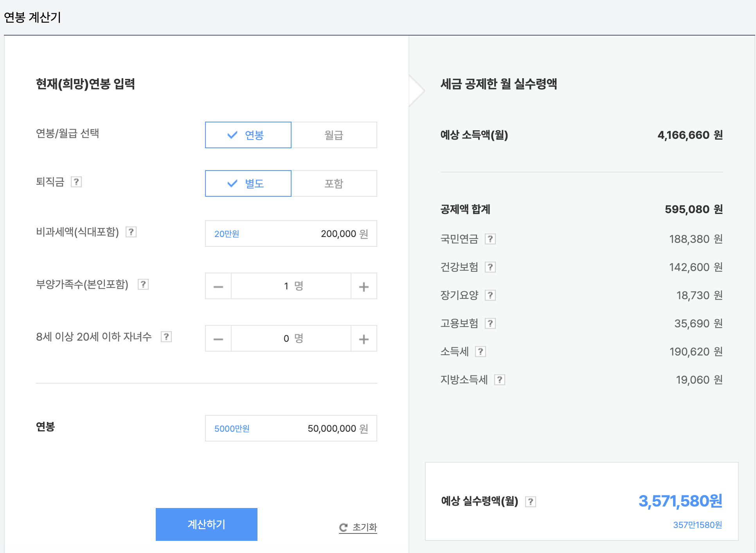Open the 고용보험 help icon

pyautogui.click(x=490, y=323)
